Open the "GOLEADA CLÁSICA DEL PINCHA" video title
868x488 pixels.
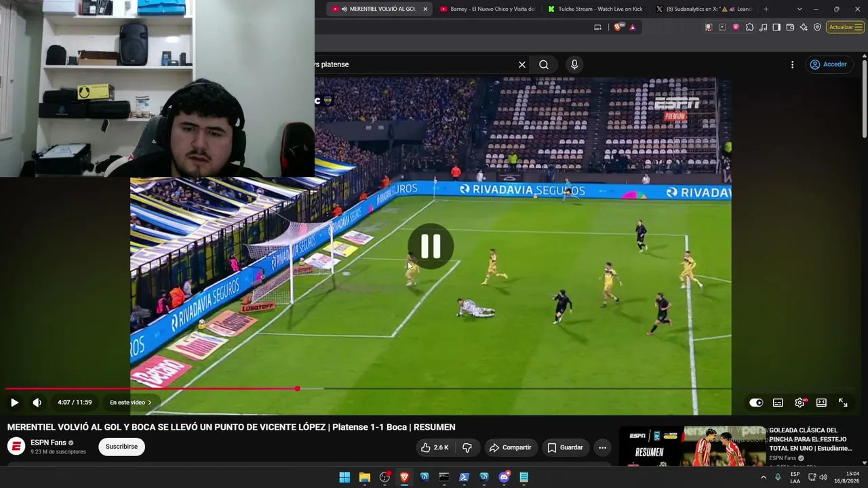[x=810, y=439]
